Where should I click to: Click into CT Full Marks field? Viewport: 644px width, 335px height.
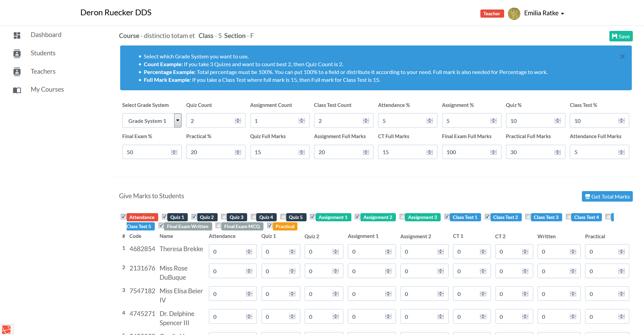pos(407,152)
